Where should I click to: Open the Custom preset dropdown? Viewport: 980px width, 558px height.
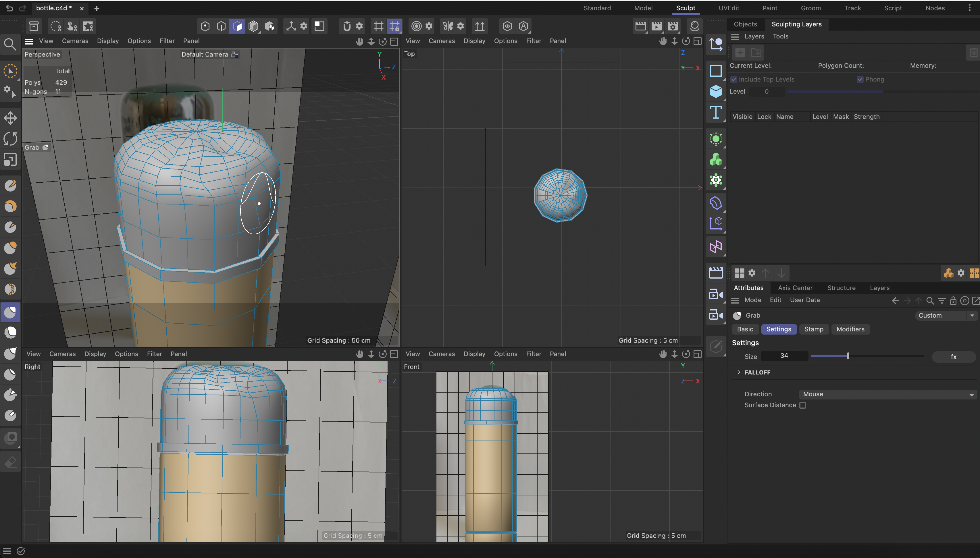tap(946, 315)
